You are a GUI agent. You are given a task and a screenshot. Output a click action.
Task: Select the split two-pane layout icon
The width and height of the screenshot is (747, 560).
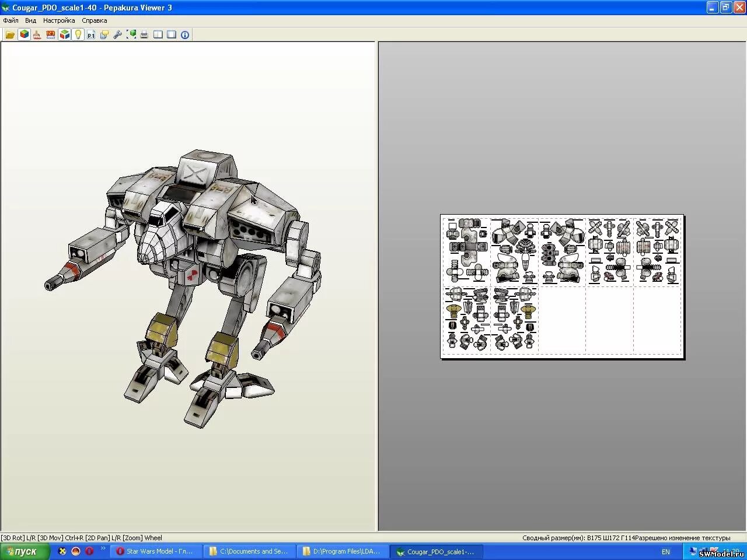[158, 35]
